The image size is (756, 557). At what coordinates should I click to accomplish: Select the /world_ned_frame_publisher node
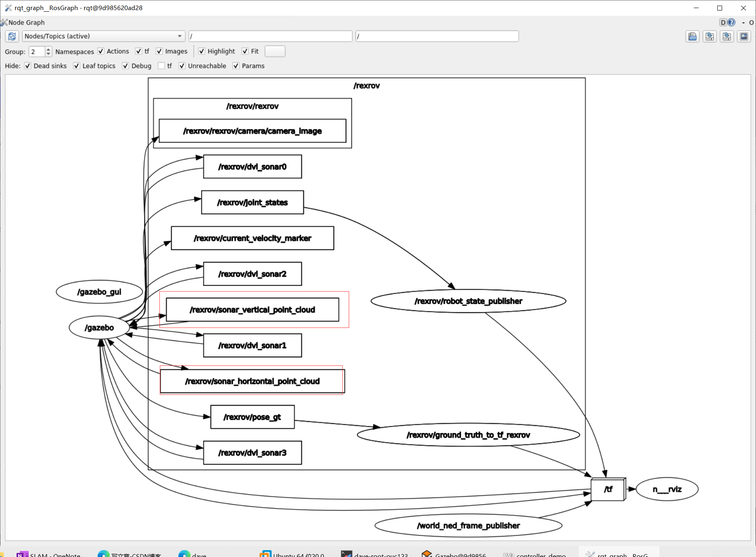click(468, 526)
